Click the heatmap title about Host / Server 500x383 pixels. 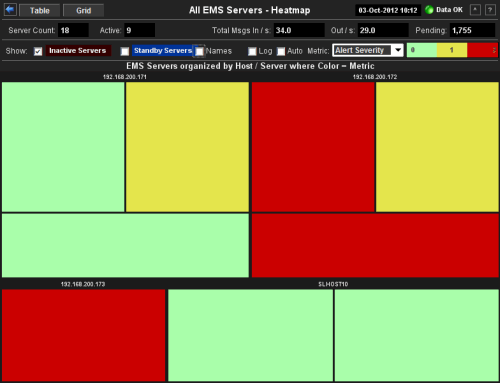[x=250, y=66]
